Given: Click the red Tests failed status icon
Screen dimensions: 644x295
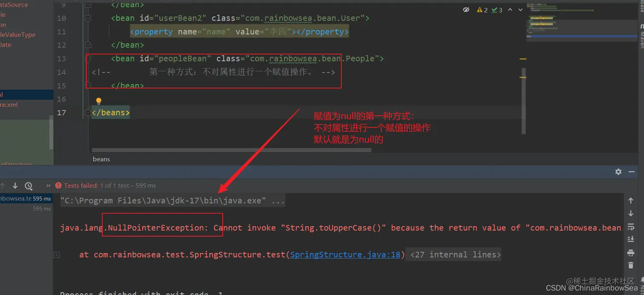Looking at the screenshot, I should pyautogui.click(x=58, y=186).
